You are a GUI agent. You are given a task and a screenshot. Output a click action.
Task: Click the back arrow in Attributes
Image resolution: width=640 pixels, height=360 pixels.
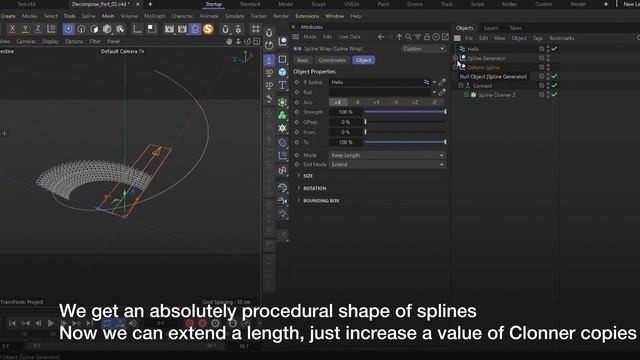point(381,37)
